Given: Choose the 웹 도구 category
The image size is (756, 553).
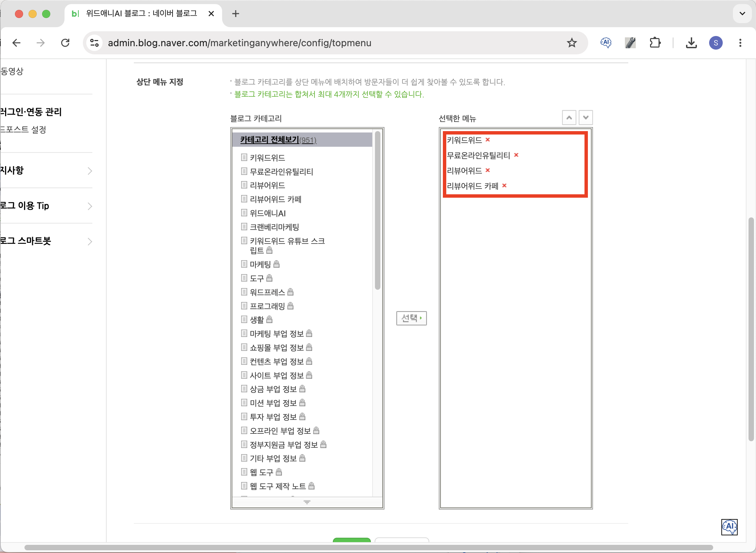Looking at the screenshot, I should tap(262, 472).
